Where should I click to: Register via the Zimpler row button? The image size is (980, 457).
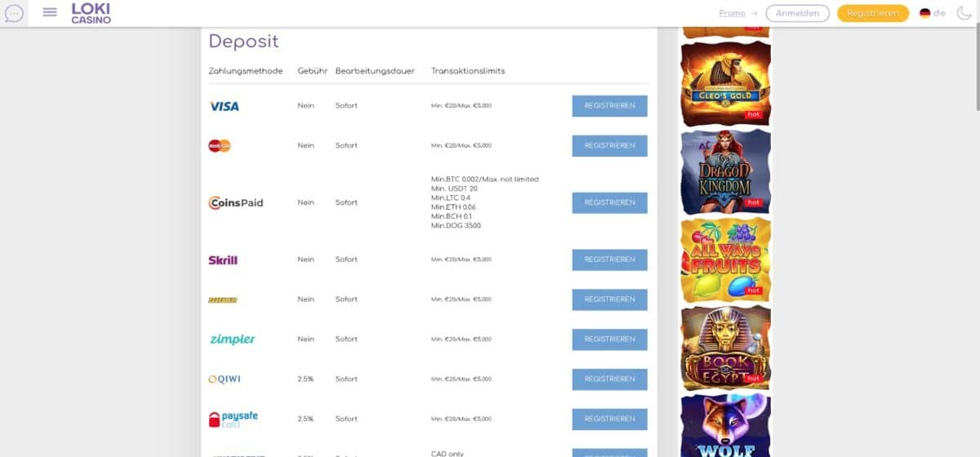click(x=609, y=339)
